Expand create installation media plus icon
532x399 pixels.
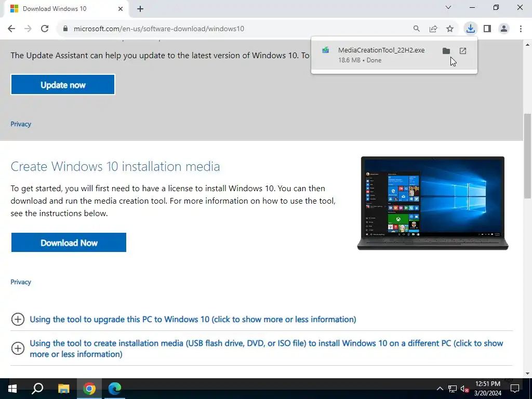tap(18, 349)
